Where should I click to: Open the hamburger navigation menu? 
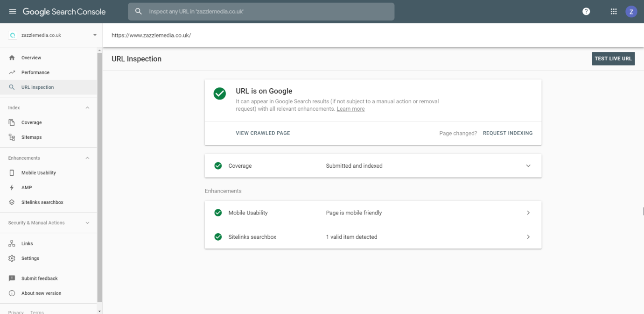pyautogui.click(x=12, y=11)
